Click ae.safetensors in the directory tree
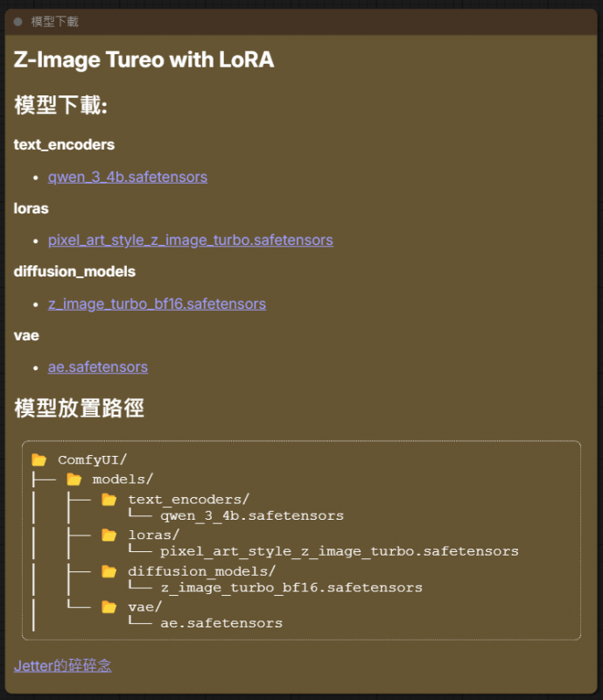Image resolution: width=603 pixels, height=700 pixels. click(x=221, y=623)
